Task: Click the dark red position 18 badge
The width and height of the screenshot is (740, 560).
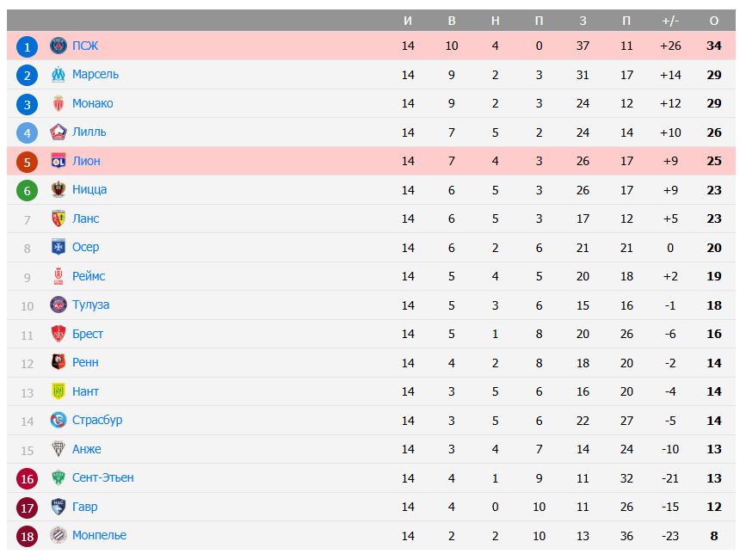Action: 27,536
